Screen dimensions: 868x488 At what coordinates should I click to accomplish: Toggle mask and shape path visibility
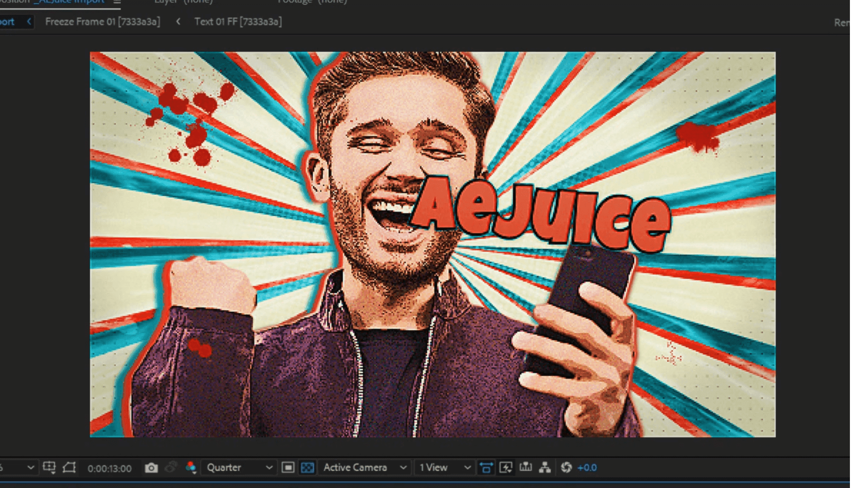[x=69, y=467]
